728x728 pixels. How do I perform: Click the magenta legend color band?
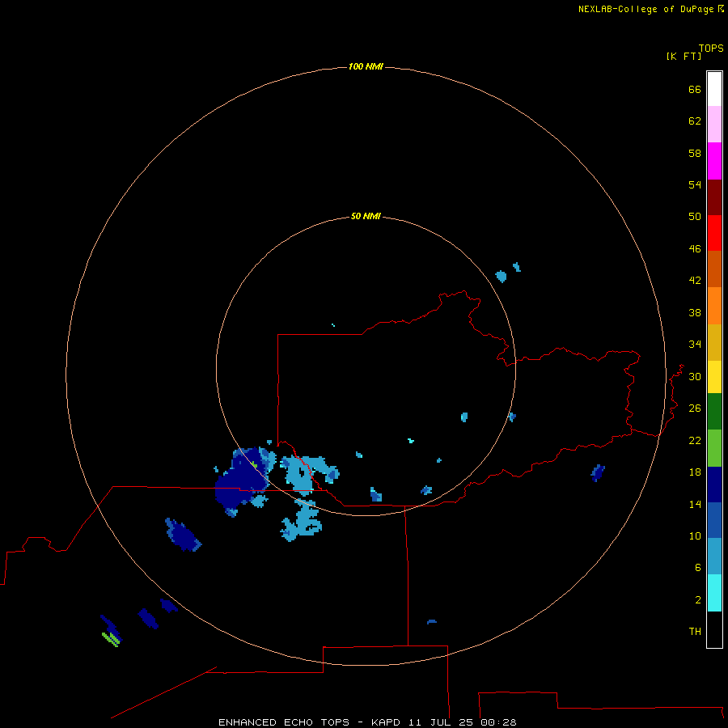(714, 161)
